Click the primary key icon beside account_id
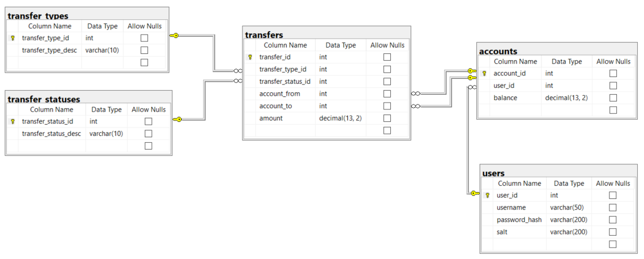 (484, 74)
